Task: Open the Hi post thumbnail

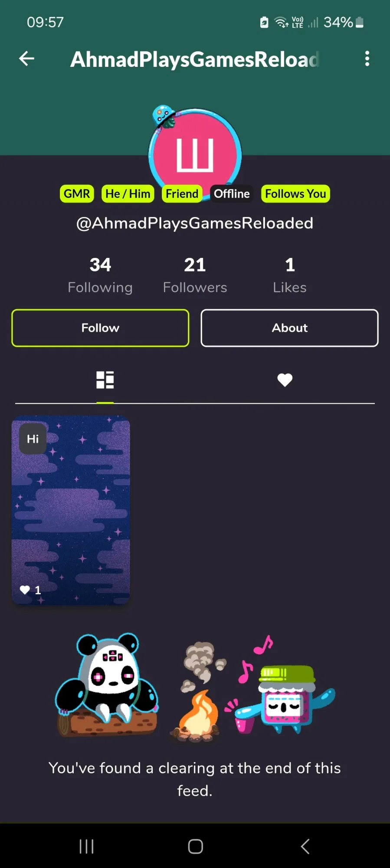Action: point(71,510)
